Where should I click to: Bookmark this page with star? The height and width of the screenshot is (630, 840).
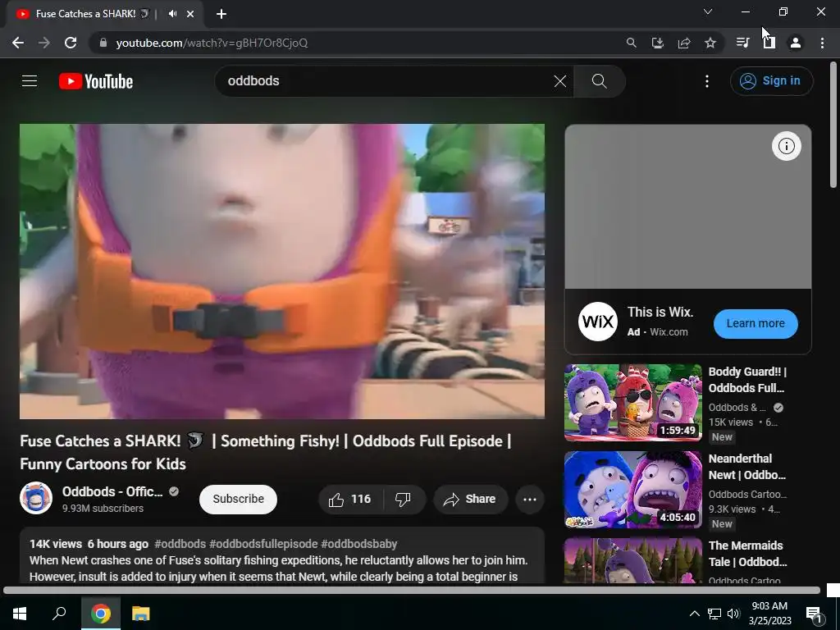[x=710, y=43]
